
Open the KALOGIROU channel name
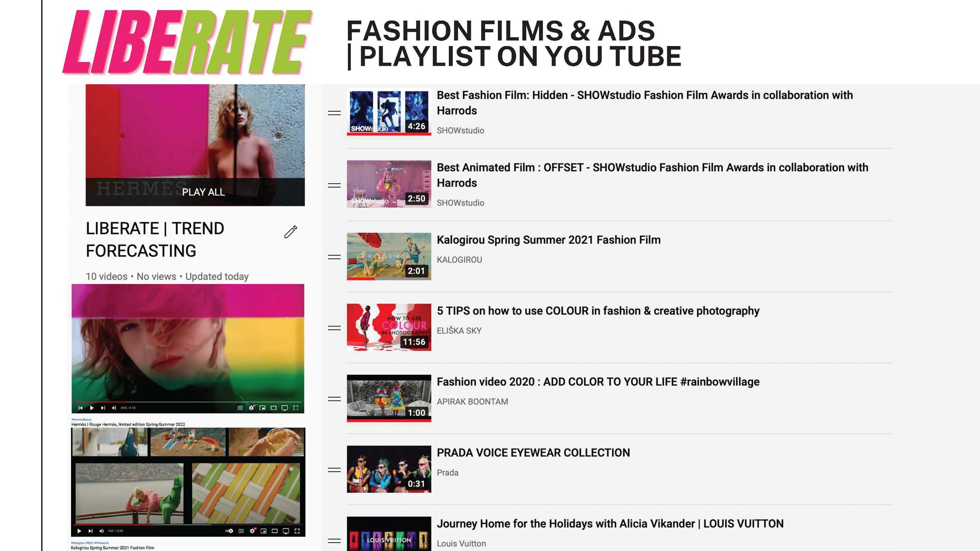click(459, 260)
